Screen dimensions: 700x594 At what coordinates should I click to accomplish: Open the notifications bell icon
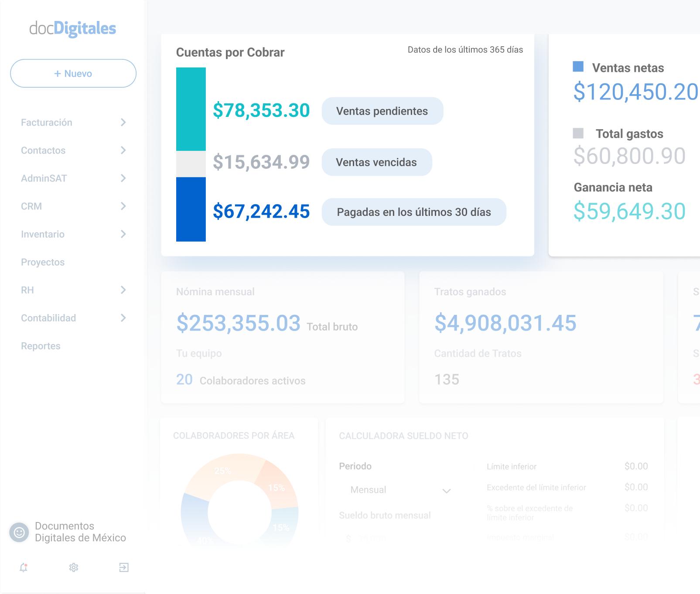pos(24,567)
